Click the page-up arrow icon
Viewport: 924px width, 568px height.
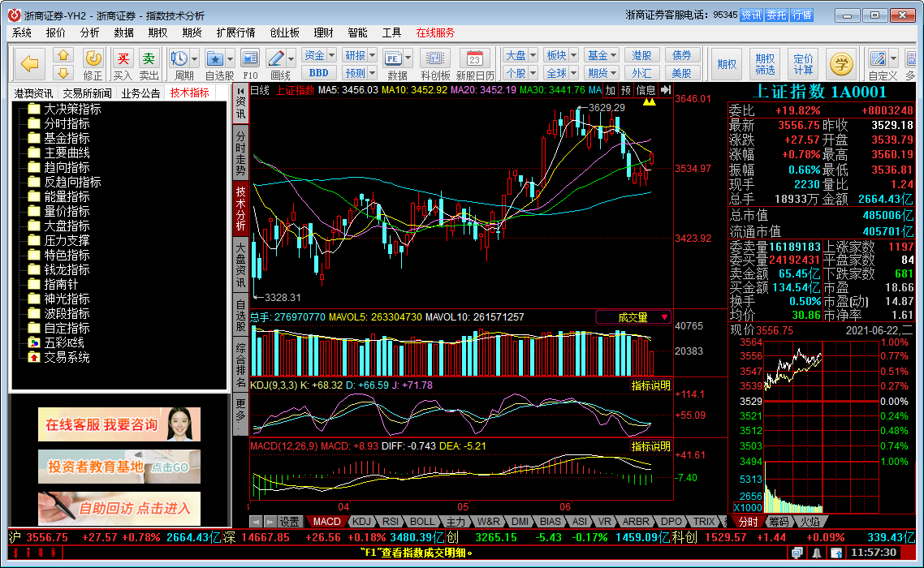point(63,55)
